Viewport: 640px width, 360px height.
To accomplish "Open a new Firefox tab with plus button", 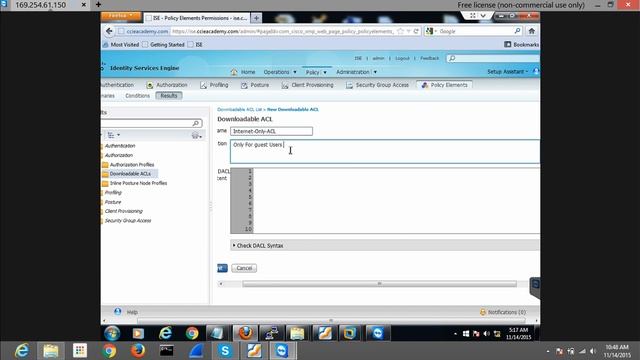I will coord(256,18).
